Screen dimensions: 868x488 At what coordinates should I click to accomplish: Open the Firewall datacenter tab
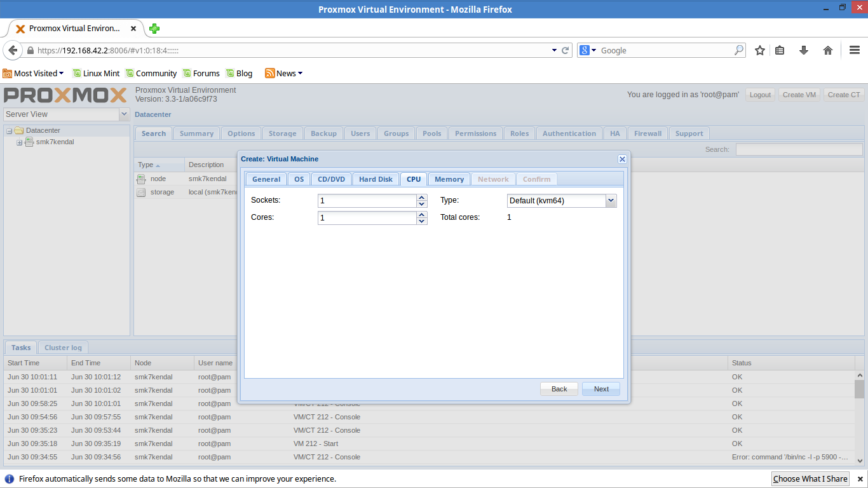[x=648, y=133]
